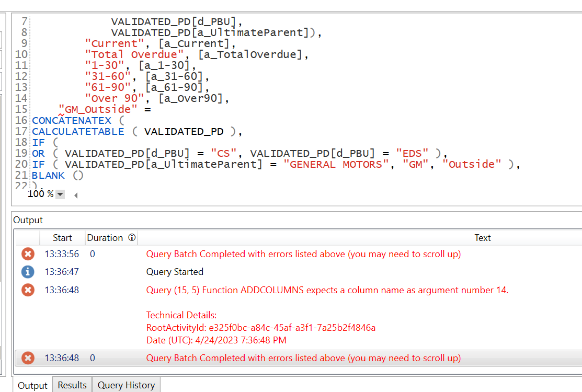Click the Text column header
Image resolution: width=582 pixels, height=392 pixels.
click(482, 238)
